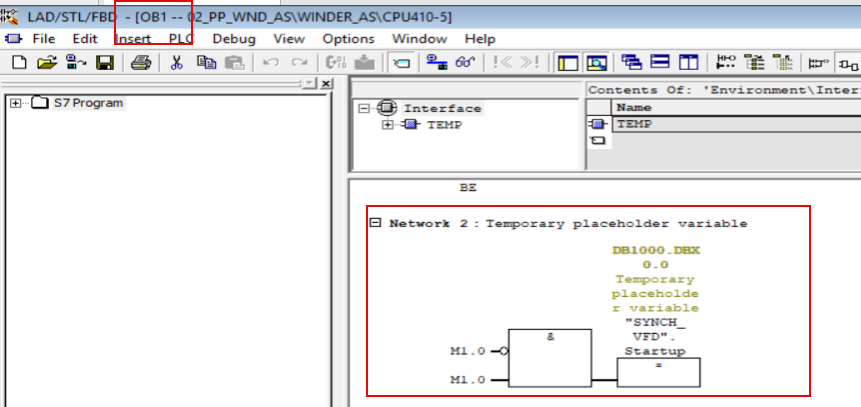Screen dimensions: 861x407
Task: Click the tree-structure icon with dotted lines
Action: pyautogui.click(x=783, y=63)
